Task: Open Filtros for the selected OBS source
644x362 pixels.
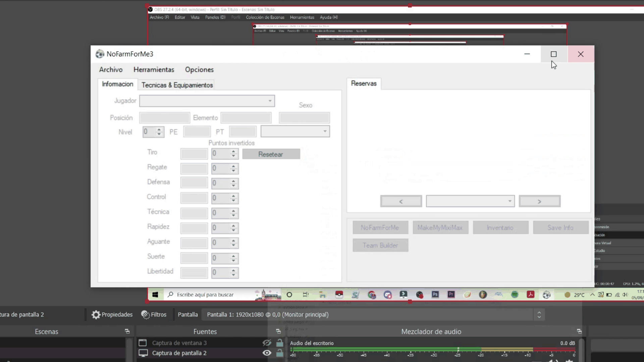Action: (x=154, y=314)
